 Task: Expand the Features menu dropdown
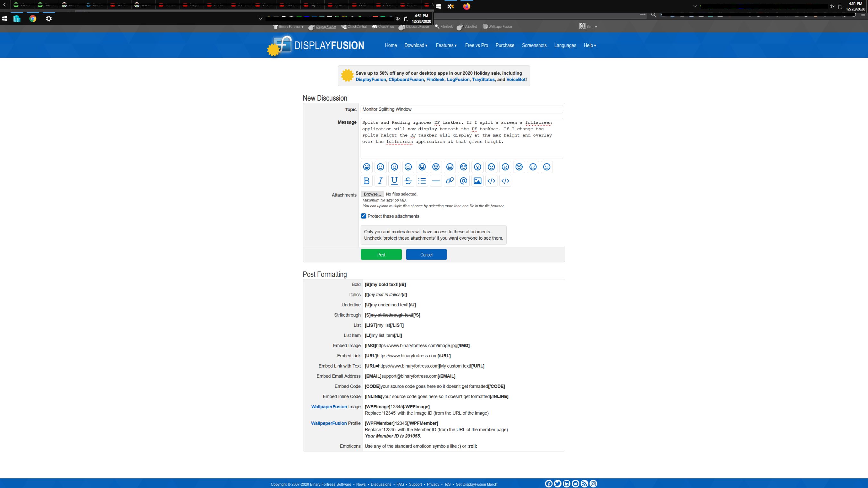[x=446, y=45]
